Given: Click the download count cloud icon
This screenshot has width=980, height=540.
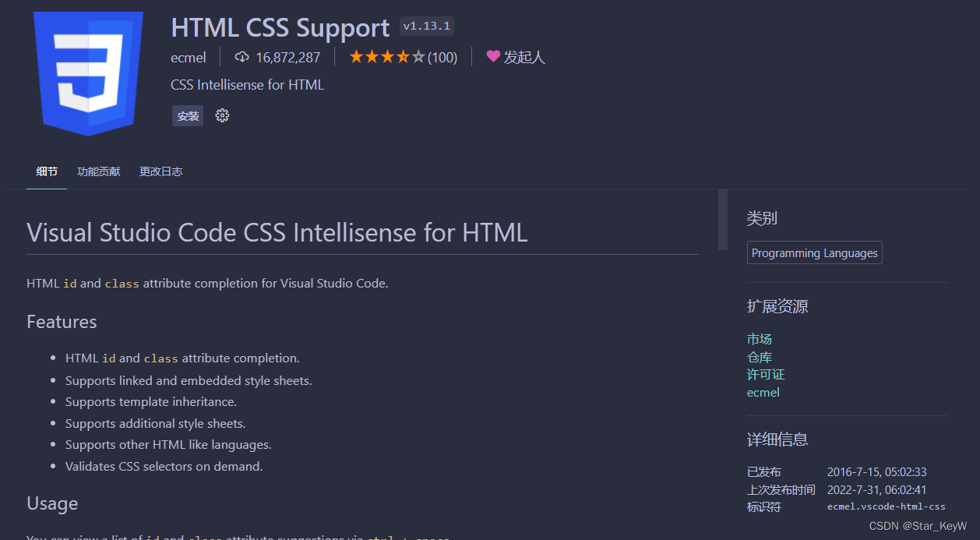Looking at the screenshot, I should [x=241, y=57].
